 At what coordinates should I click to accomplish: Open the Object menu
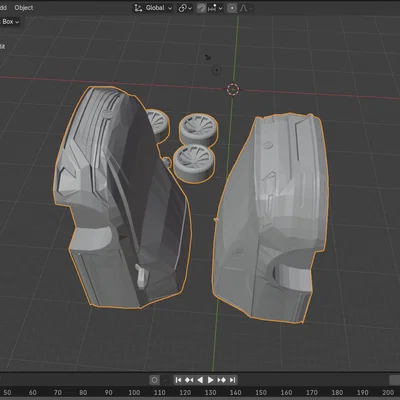[x=24, y=8]
